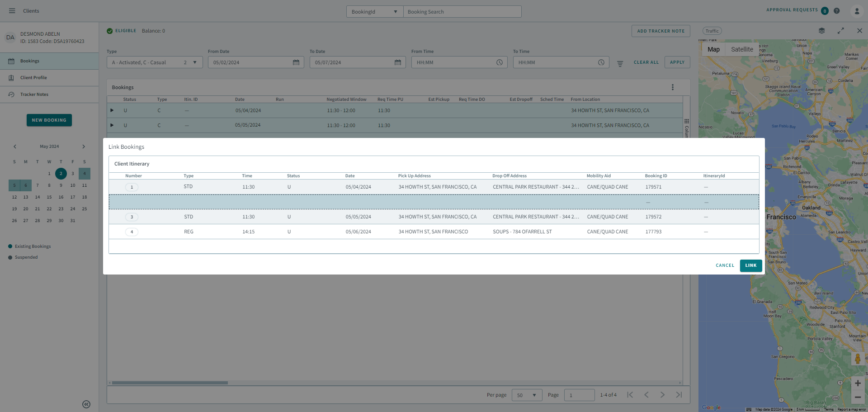
Task: Switch to the Map view tab
Action: (713, 49)
